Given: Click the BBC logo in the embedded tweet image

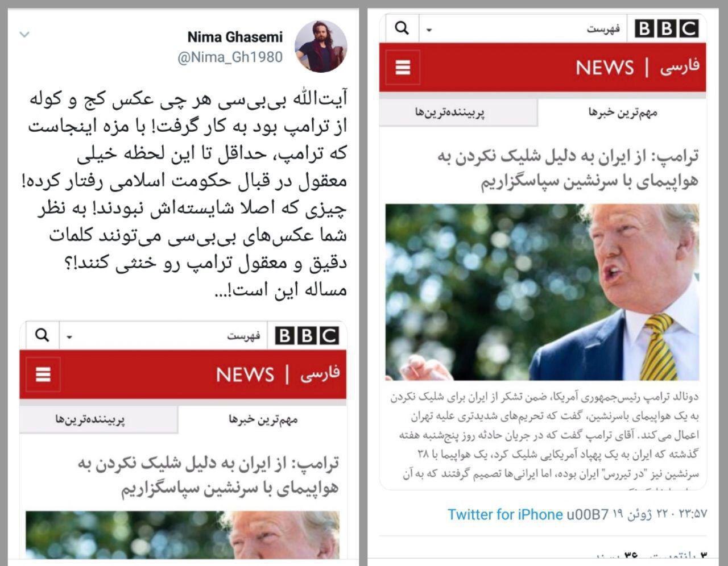Looking at the screenshot, I should pos(307,336).
